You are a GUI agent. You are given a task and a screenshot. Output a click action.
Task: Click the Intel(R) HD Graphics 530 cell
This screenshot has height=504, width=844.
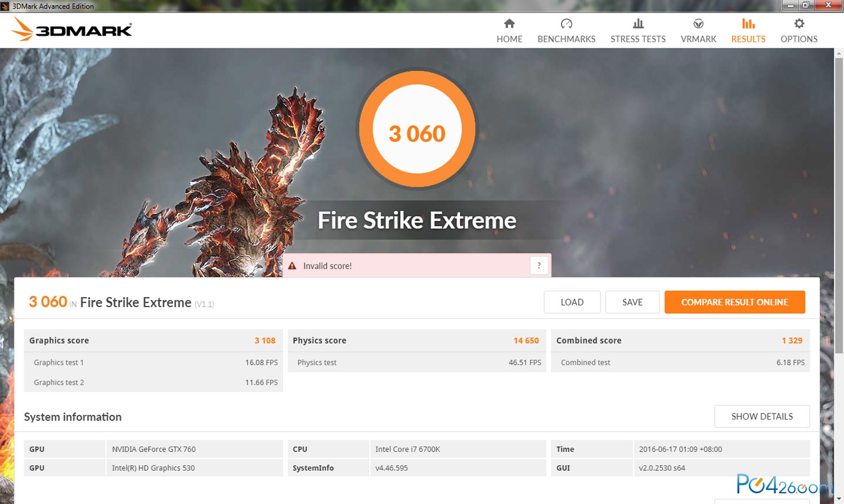195,468
